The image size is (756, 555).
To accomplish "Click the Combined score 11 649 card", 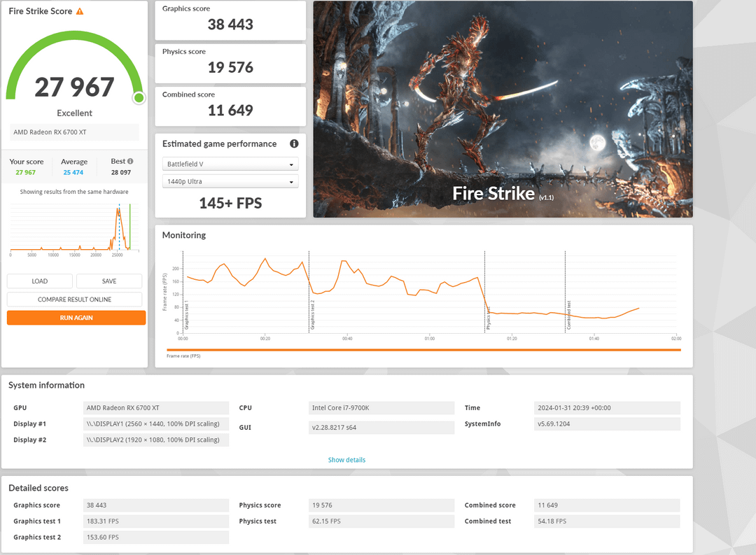I will [230, 106].
